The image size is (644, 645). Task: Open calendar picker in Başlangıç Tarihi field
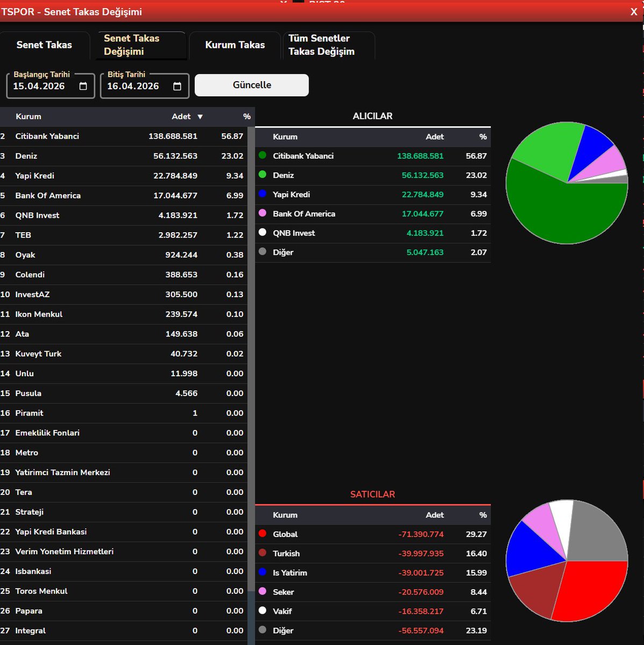tap(83, 86)
